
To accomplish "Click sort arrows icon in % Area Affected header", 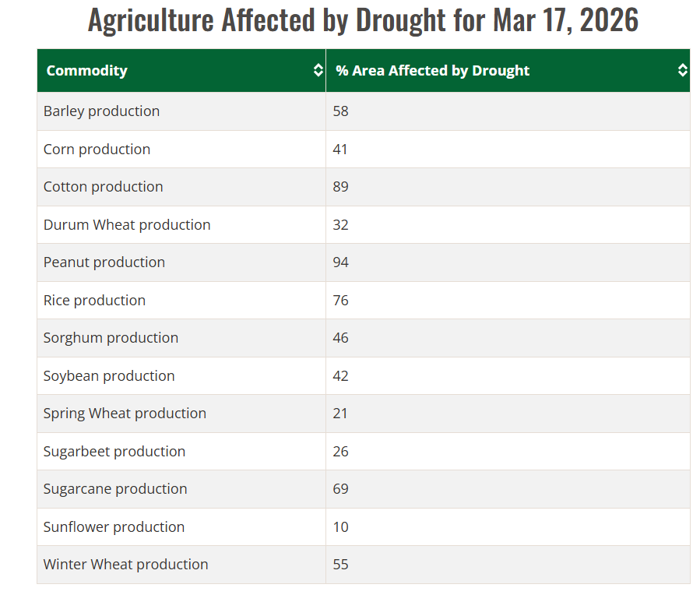I will [x=682, y=71].
